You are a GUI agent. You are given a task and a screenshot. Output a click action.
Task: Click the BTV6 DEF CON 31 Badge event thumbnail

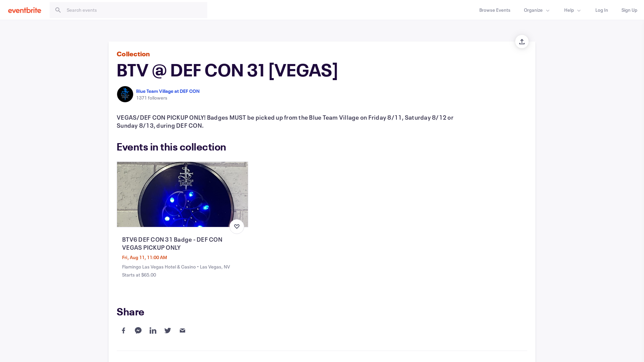click(x=182, y=194)
